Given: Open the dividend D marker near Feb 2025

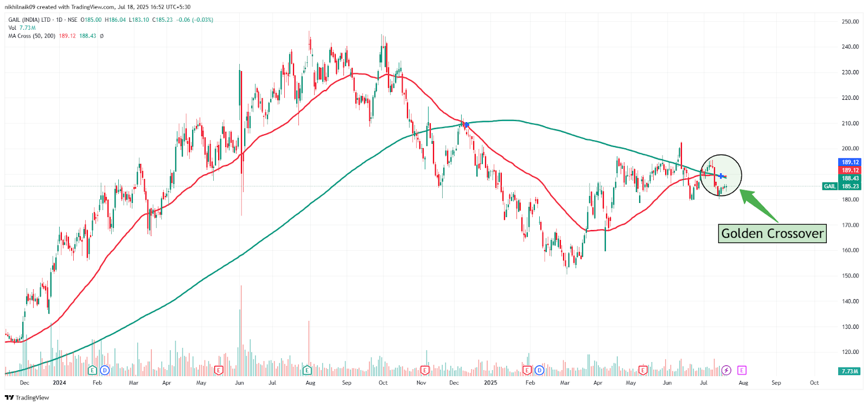Looking at the screenshot, I should pos(539,370).
